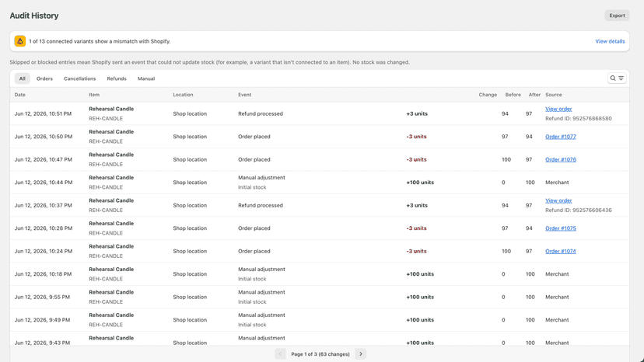Click the Date column header

[x=19, y=95]
